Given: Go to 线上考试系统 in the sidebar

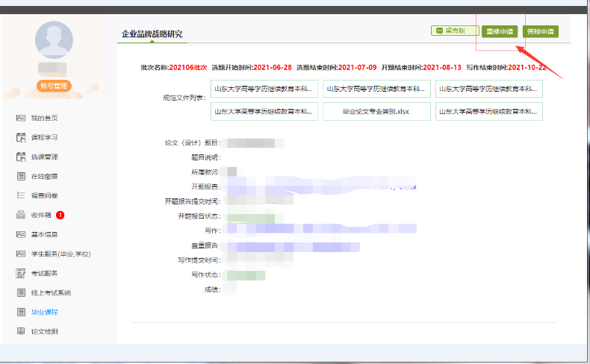Looking at the screenshot, I should tap(51, 292).
